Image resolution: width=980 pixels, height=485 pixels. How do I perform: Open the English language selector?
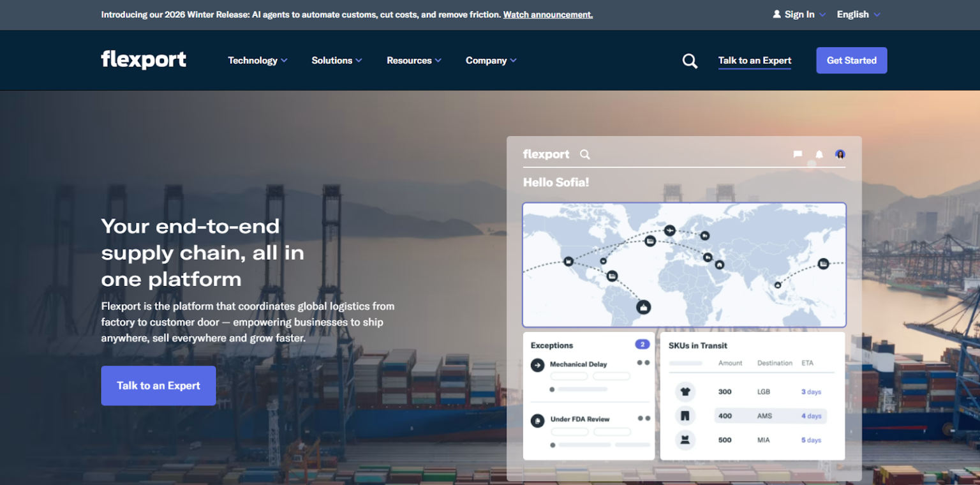(858, 15)
